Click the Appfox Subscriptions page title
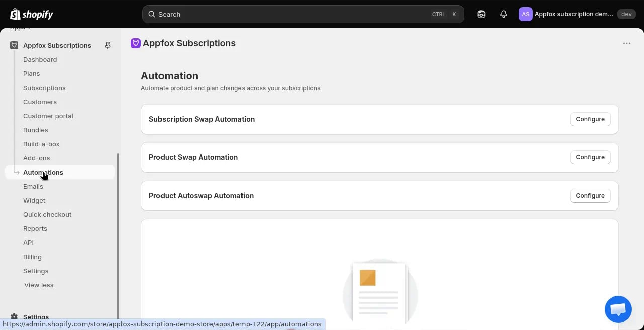This screenshot has width=644, height=330. 189,43
